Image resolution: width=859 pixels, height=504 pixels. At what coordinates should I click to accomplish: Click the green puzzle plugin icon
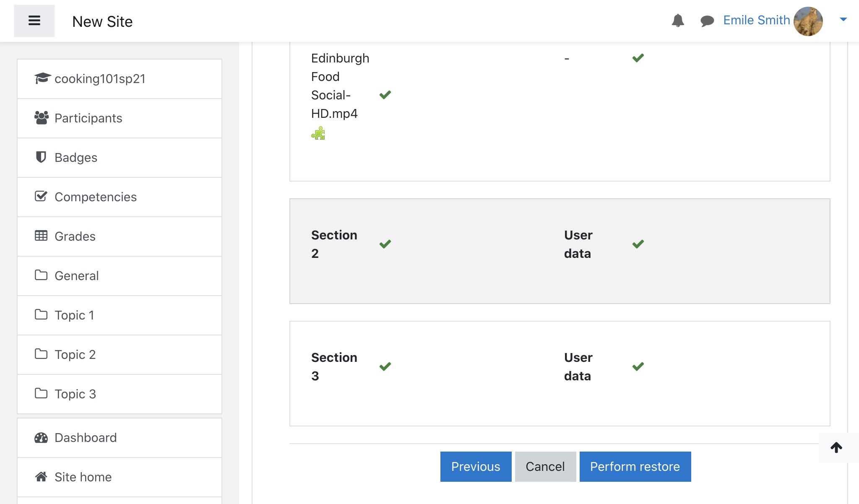(x=318, y=133)
